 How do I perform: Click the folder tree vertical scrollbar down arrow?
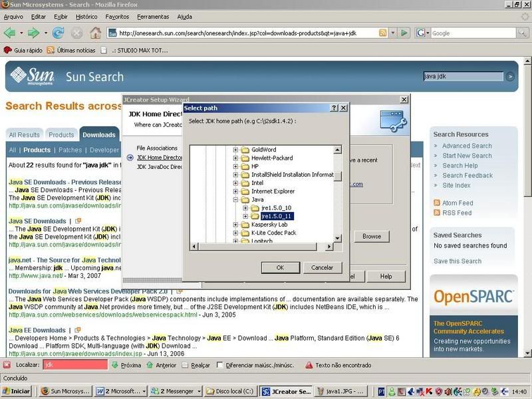338,239
